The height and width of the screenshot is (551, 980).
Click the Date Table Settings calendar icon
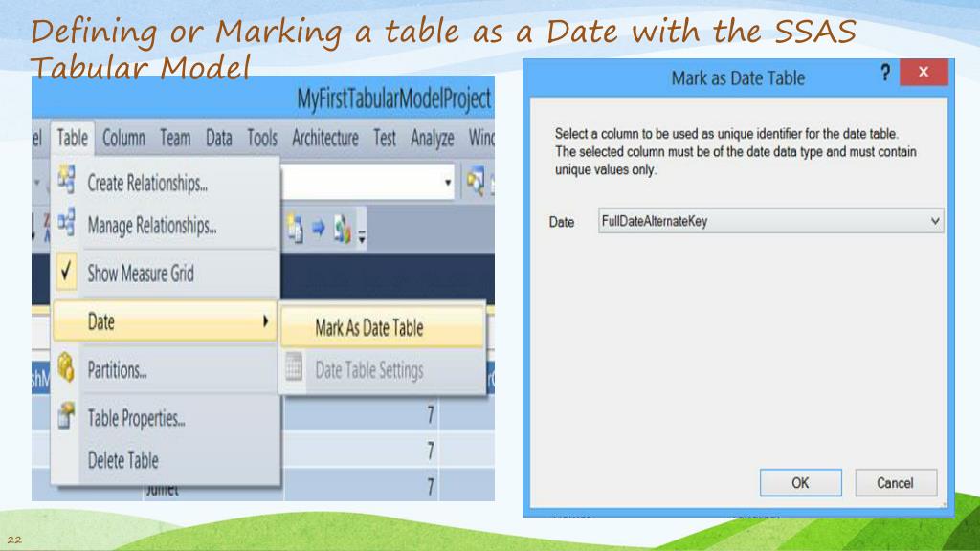point(294,366)
